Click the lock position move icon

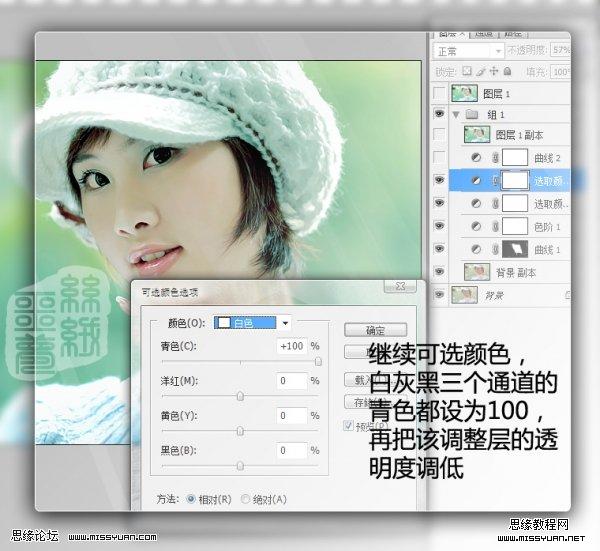point(496,72)
